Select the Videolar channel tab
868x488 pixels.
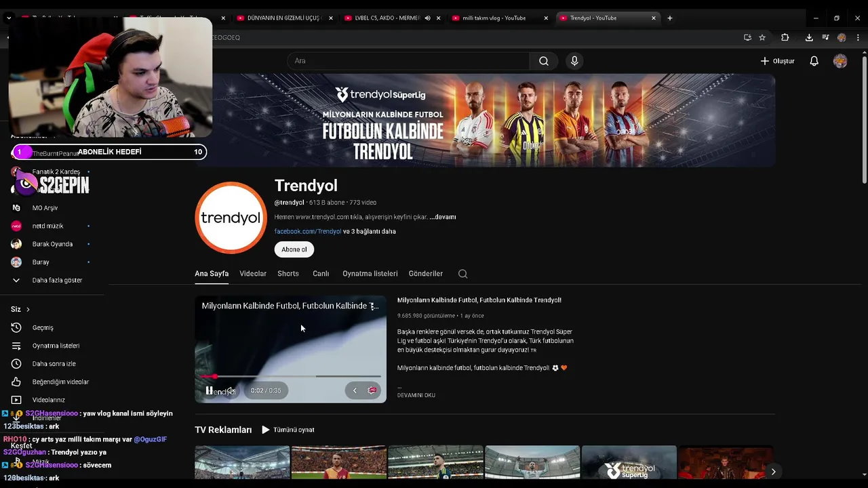pos(253,274)
